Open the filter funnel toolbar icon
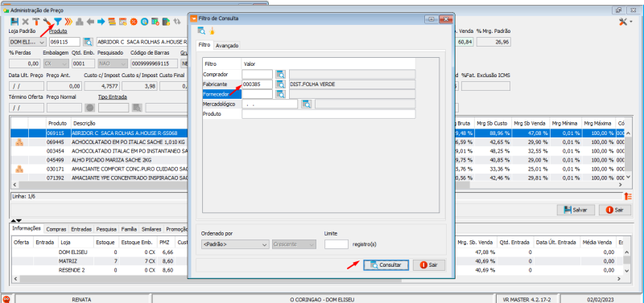 58,22
